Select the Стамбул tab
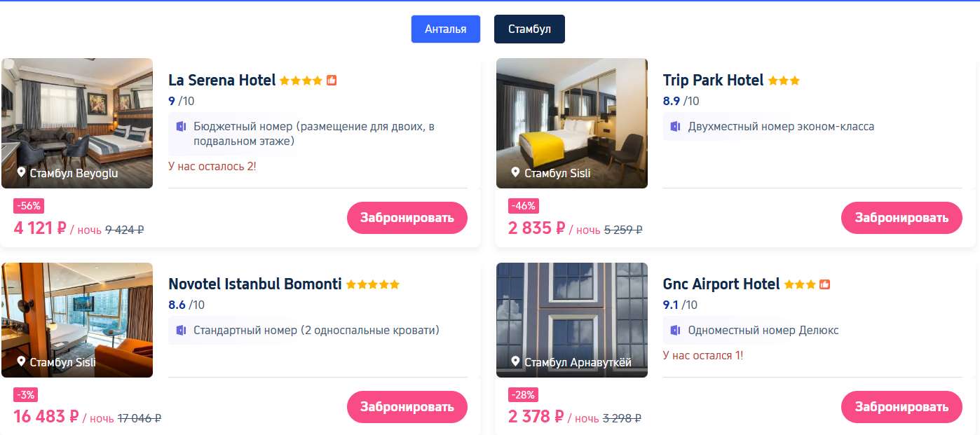980x435 pixels. pos(529,29)
